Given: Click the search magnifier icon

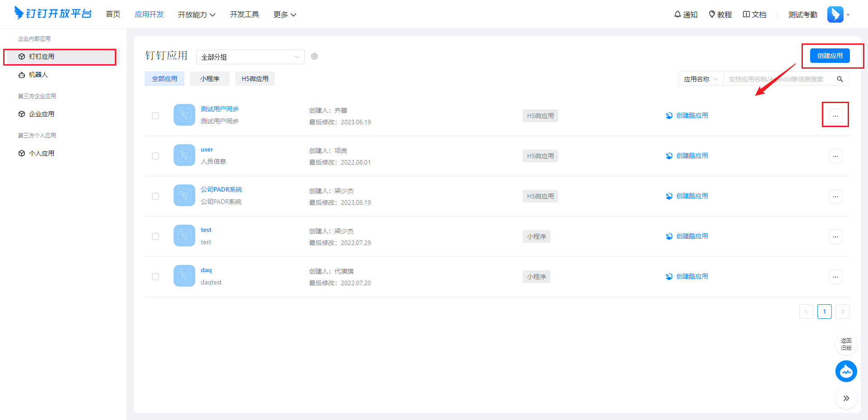Looking at the screenshot, I should [x=840, y=79].
